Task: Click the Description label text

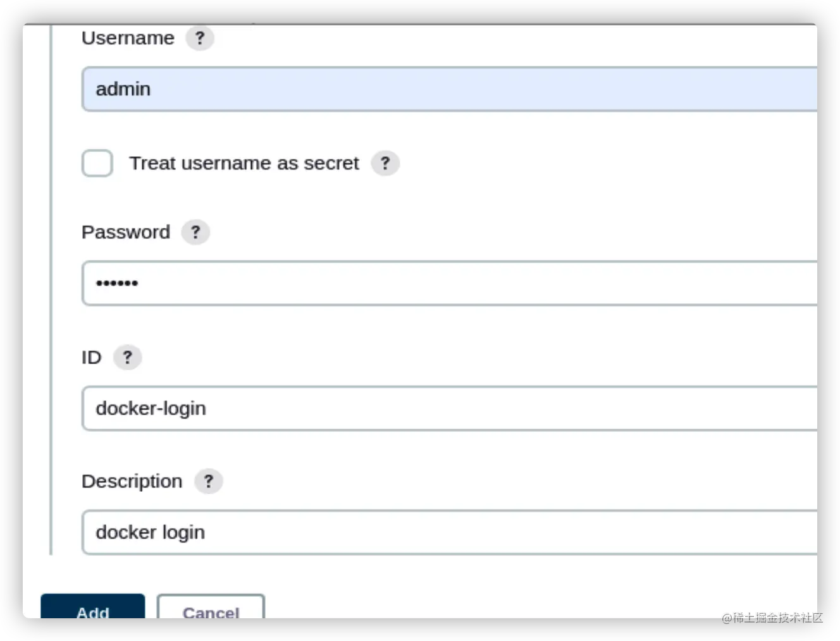Action: [x=132, y=482]
